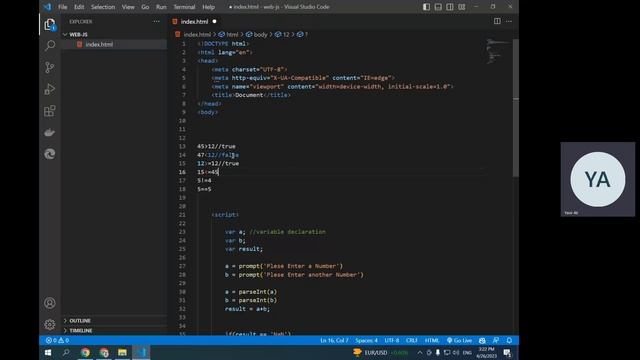Click the taskbar clock and date
This screenshot has width=640, height=360.
(486, 353)
